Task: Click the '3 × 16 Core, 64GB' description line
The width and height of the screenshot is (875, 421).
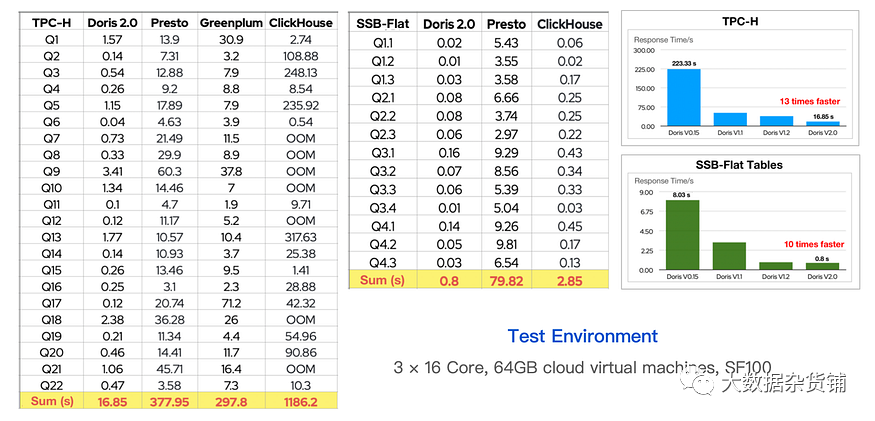Action: pos(583,367)
